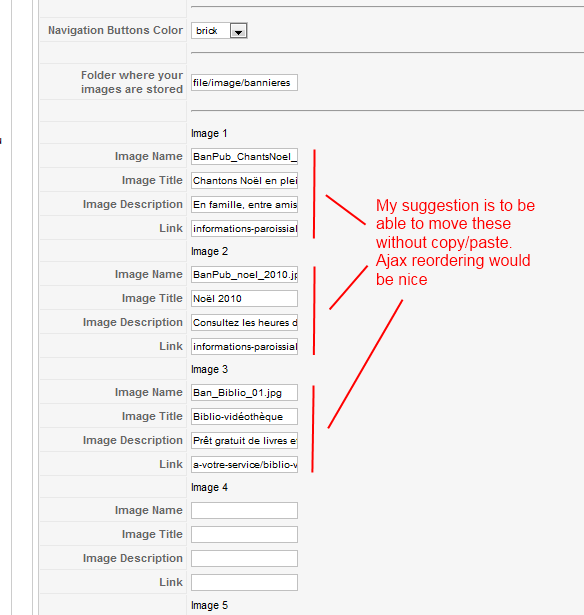Focus the Biblio-vidéothèque title field
The image size is (584, 615).
click(244, 417)
